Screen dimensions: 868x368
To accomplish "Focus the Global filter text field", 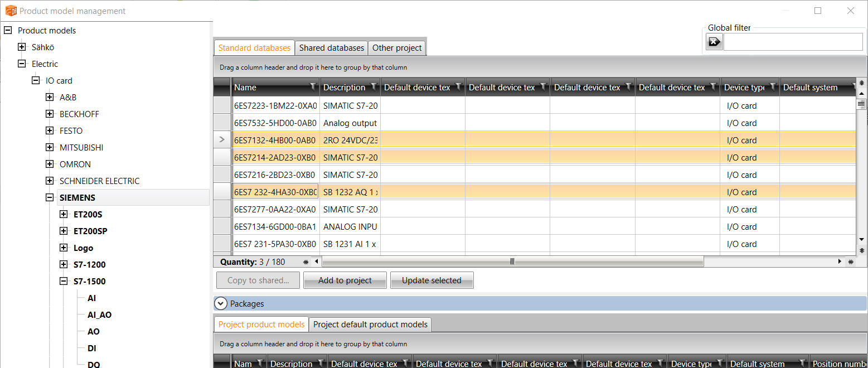I will click(x=793, y=42).
